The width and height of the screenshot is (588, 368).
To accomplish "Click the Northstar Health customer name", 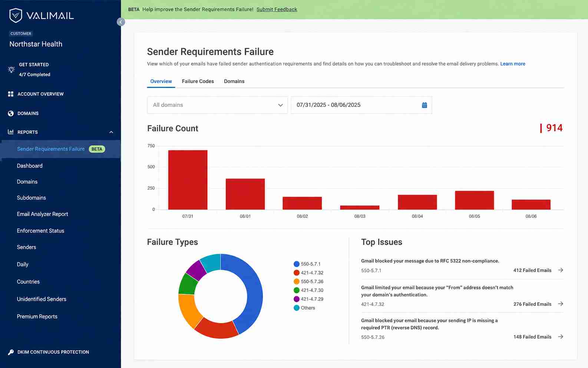I will pyautogui.click(x=36, y=44).
